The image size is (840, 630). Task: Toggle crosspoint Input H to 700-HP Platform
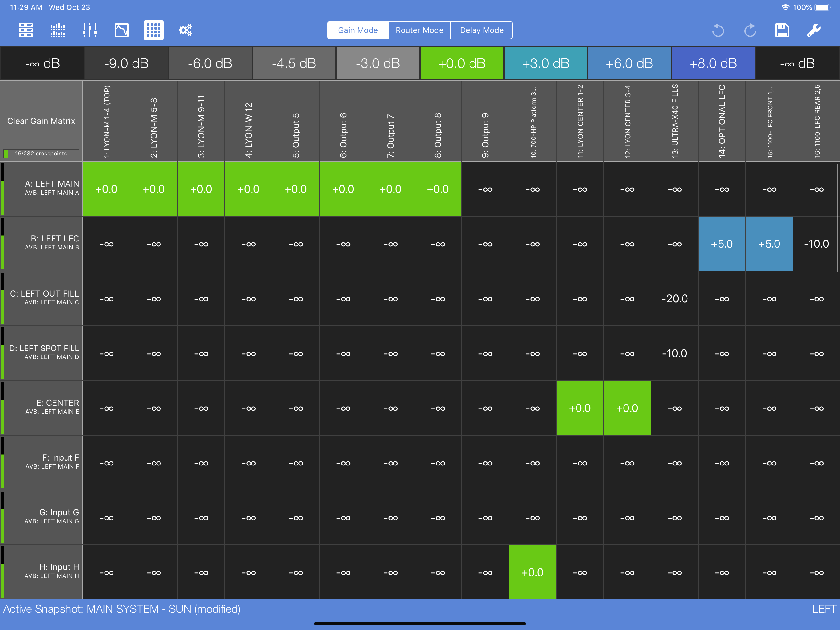pos(533,572)
